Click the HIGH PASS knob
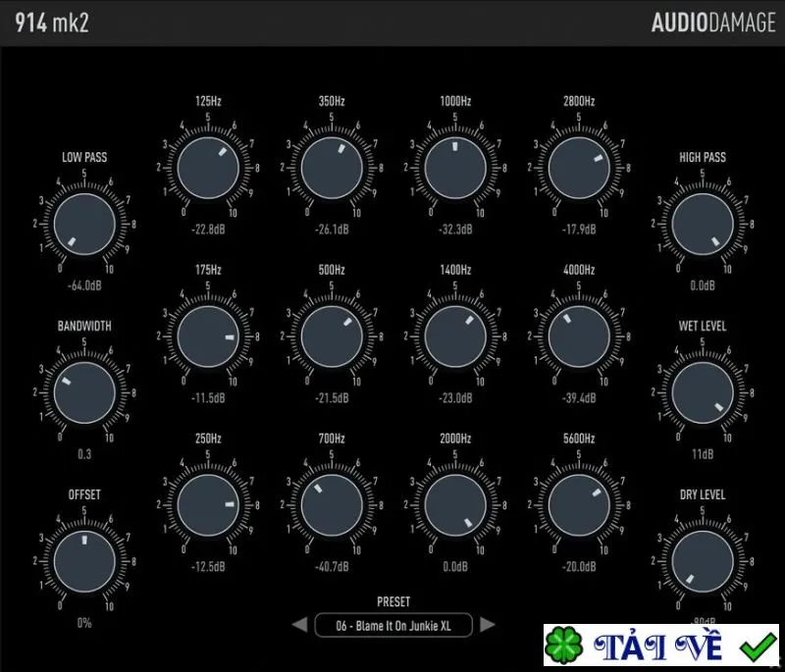This screenshot has width=785, height=672. click(703, 225)
